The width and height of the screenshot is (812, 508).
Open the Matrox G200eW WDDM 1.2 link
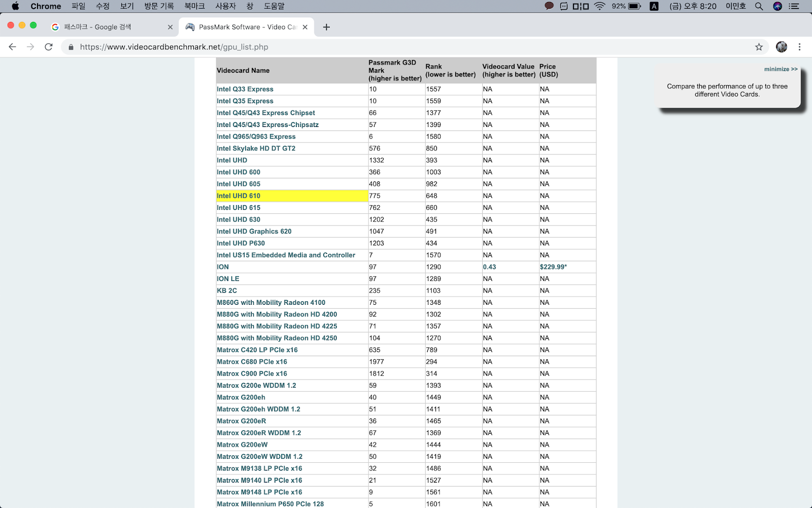coord(259,457)
